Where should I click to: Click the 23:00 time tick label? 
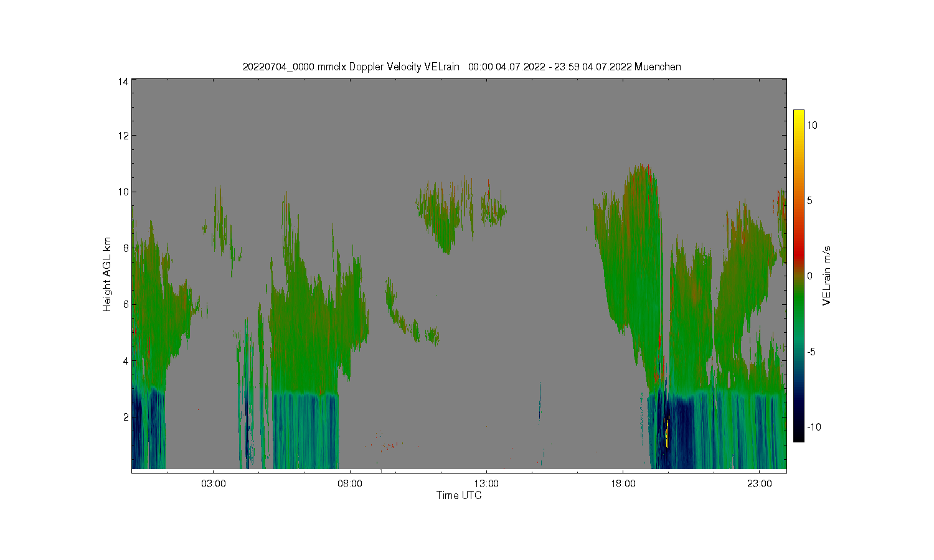(760, 484)
